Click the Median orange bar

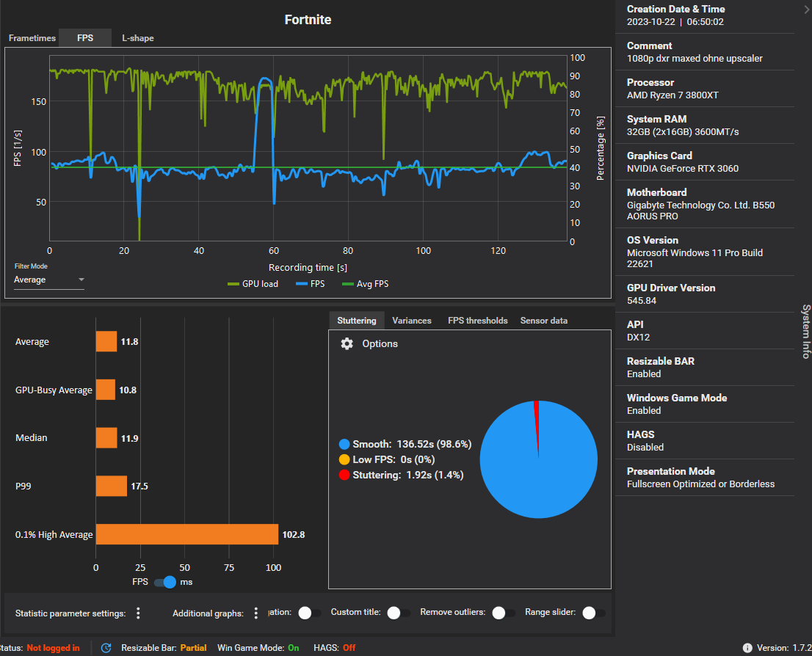(106, 438)
